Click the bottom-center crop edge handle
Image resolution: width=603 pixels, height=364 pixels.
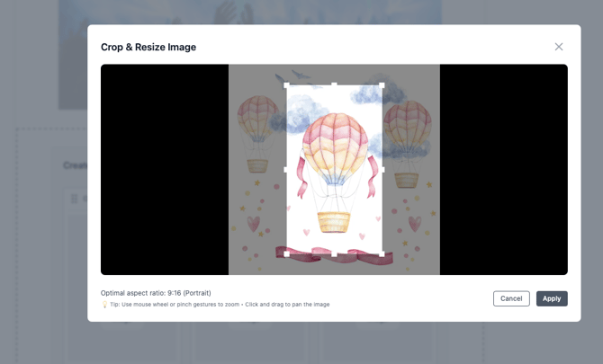[x=335, y=254]
